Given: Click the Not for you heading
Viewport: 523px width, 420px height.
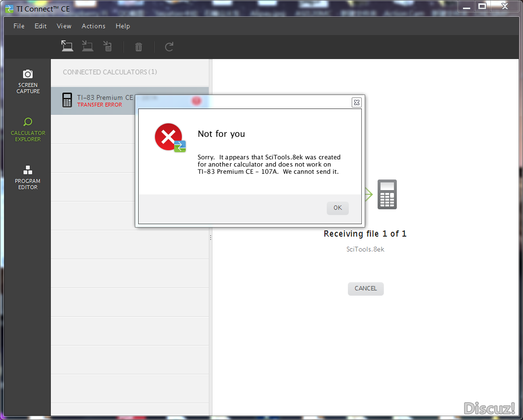Looking at the screenshot, I should (x=221, y=134).
